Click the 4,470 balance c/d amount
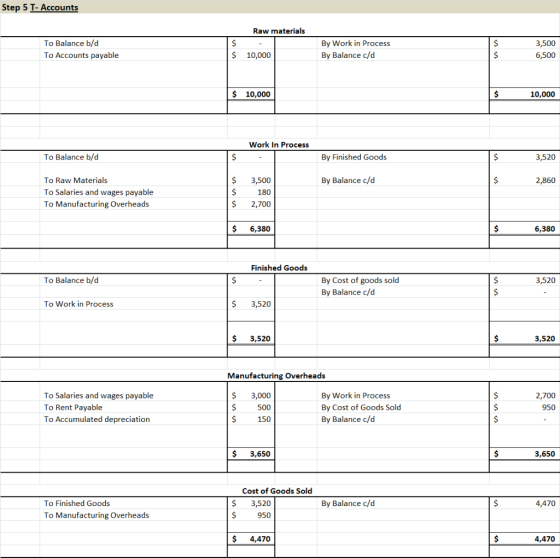The width and height of the screenshot is (560, 558). pos(545,503)
